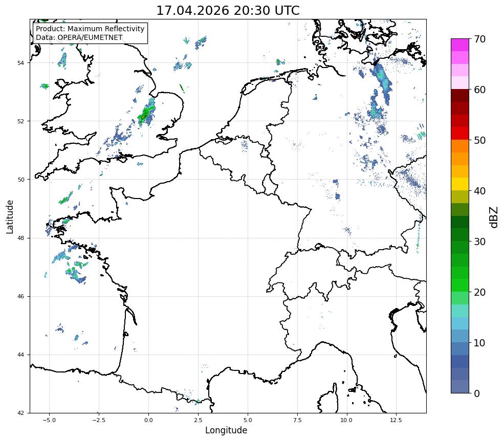Click the 48 latitude tick label
This screenshot has width=504, height=440.
20,238
